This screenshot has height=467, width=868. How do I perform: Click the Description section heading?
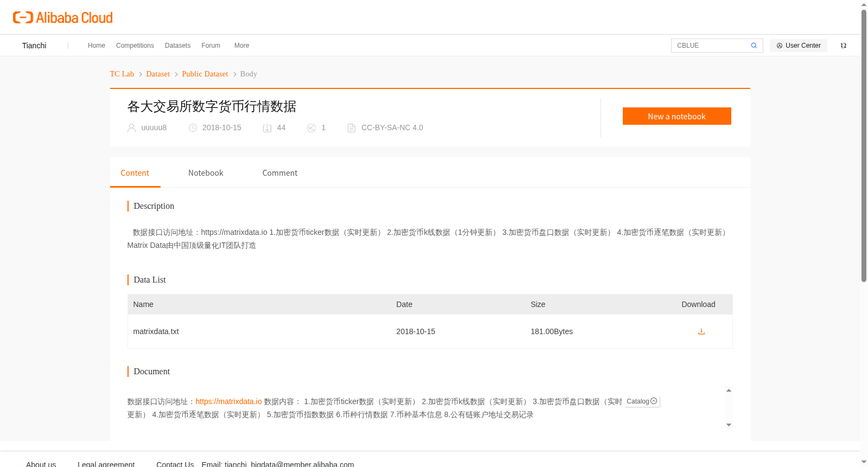point(154,206)
